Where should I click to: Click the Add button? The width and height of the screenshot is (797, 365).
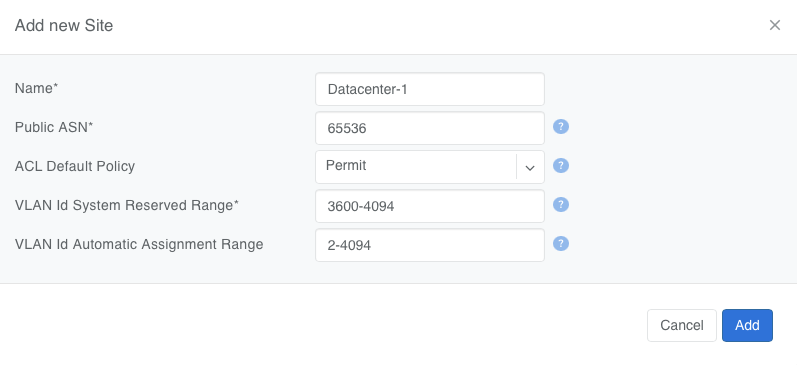click(x=747, y=325)
